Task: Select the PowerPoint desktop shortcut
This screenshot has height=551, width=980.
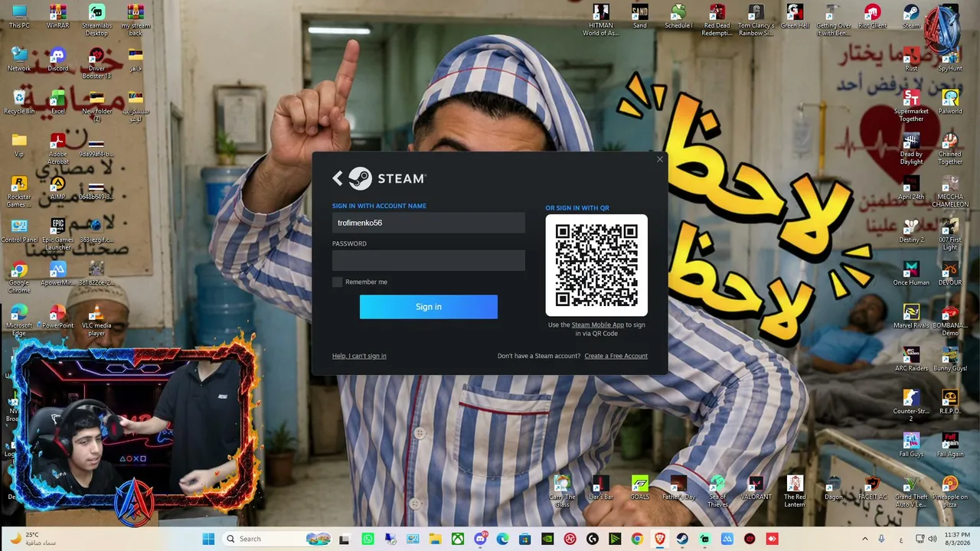Action: [57, 317]
